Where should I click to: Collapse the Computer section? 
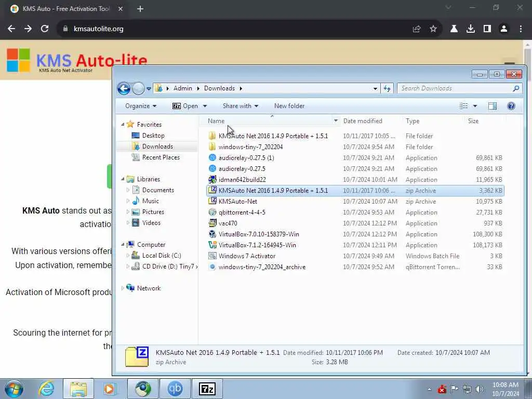[123, 245]
